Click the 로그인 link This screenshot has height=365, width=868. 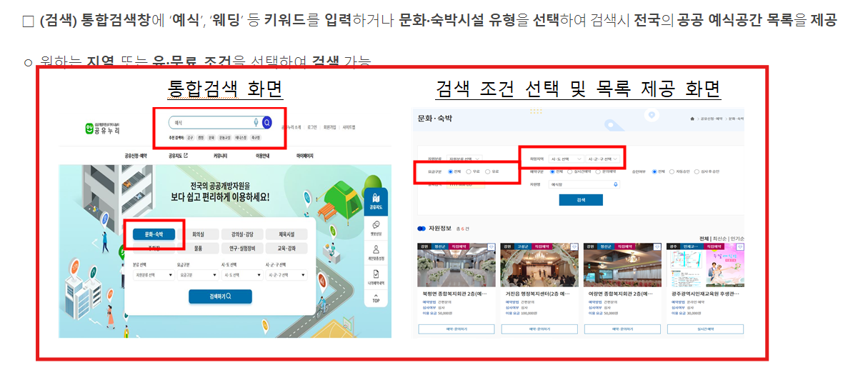tap(312, 127)
